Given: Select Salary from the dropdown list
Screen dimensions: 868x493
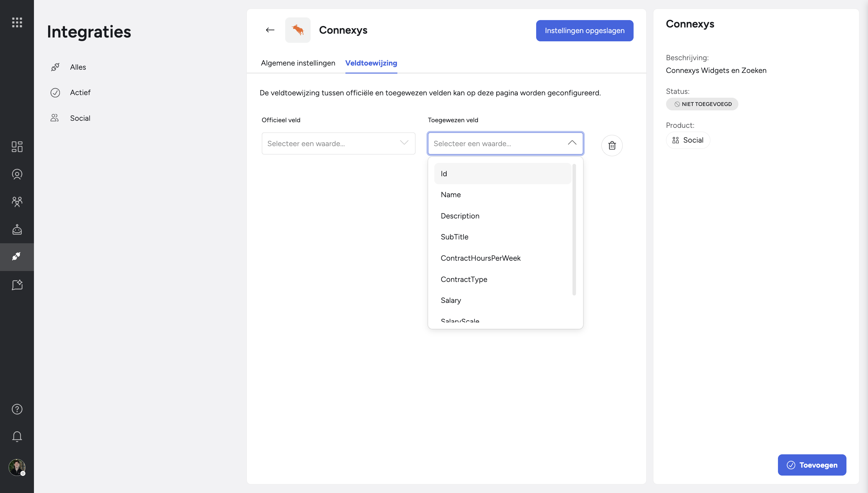Looking at the screenshot, I should 502,300.
